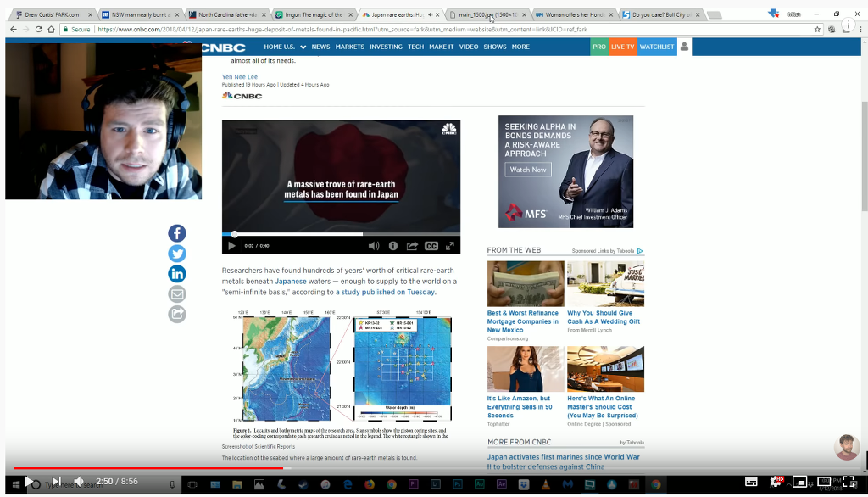Mute the YouTube video volume icon
Viewport: 868px width, 497px height.
tap(79, 482)
